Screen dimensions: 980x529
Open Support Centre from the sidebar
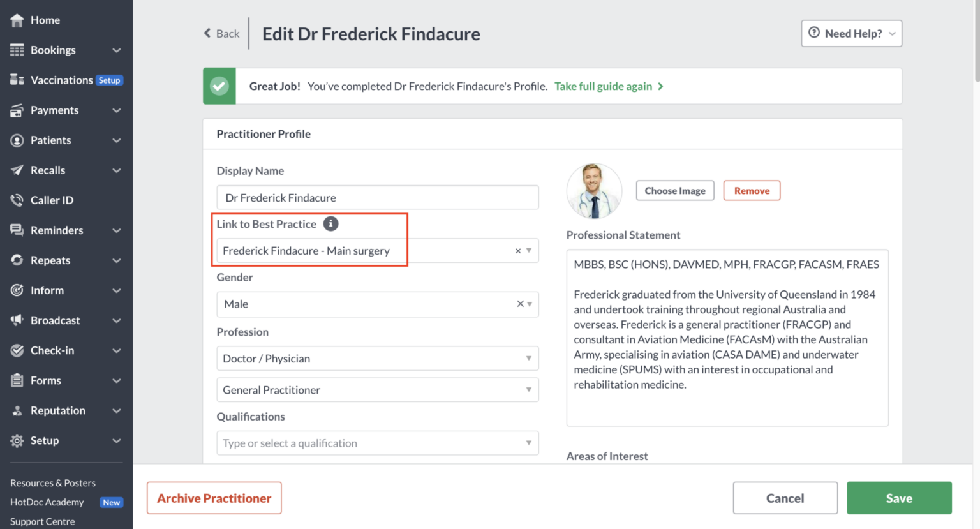tap(42, 521)
